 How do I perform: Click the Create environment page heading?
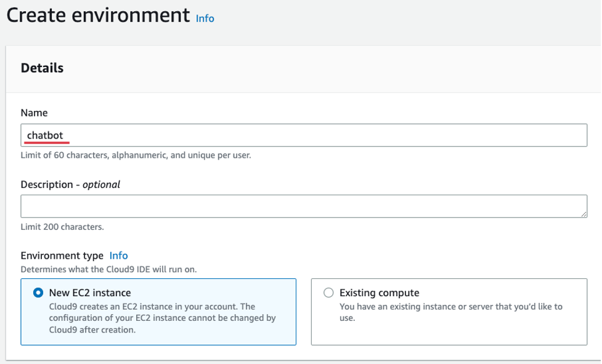98,15
